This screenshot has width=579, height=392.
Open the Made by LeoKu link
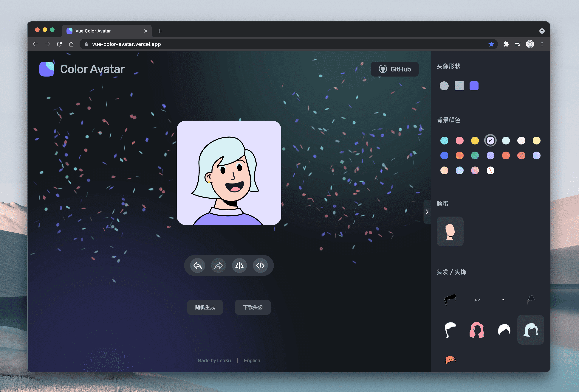214,360
